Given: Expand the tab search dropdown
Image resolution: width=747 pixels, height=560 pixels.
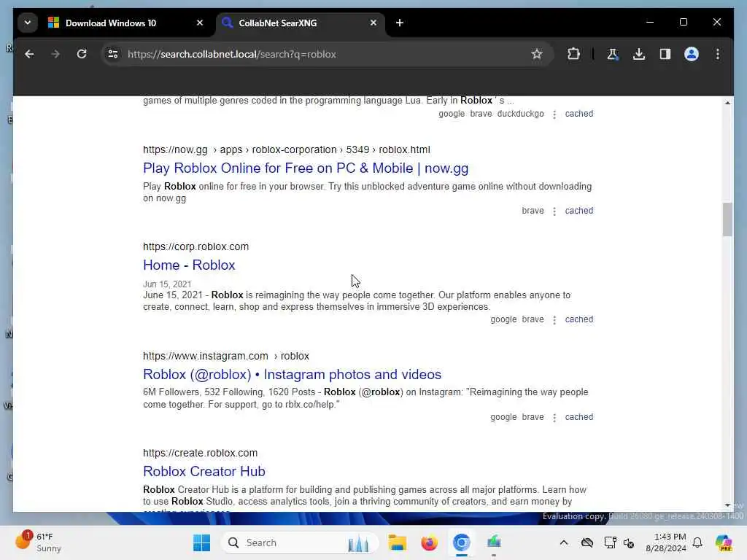Looking at the screenshot, I should pyautogui.click(x=28, y=23).
